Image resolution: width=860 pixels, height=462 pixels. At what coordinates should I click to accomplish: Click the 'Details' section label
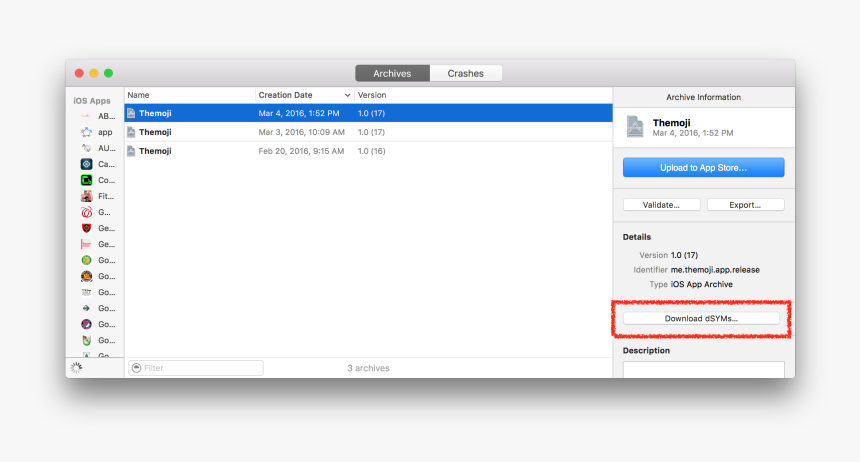click(x=637, y=237)
